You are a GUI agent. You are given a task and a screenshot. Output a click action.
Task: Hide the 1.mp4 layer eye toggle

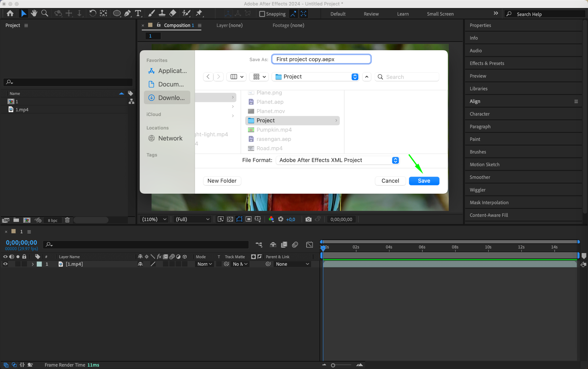click(x=5, y=264)
